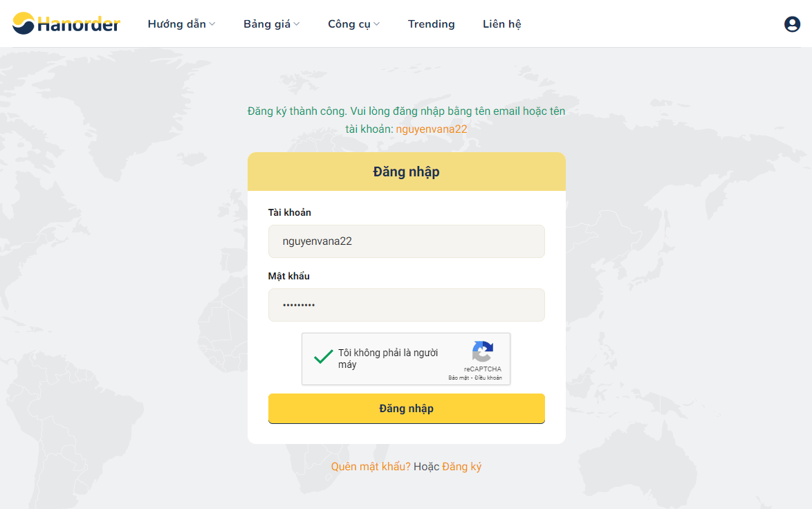Click the chevron next to Công cụ

(x=377, y=24)
